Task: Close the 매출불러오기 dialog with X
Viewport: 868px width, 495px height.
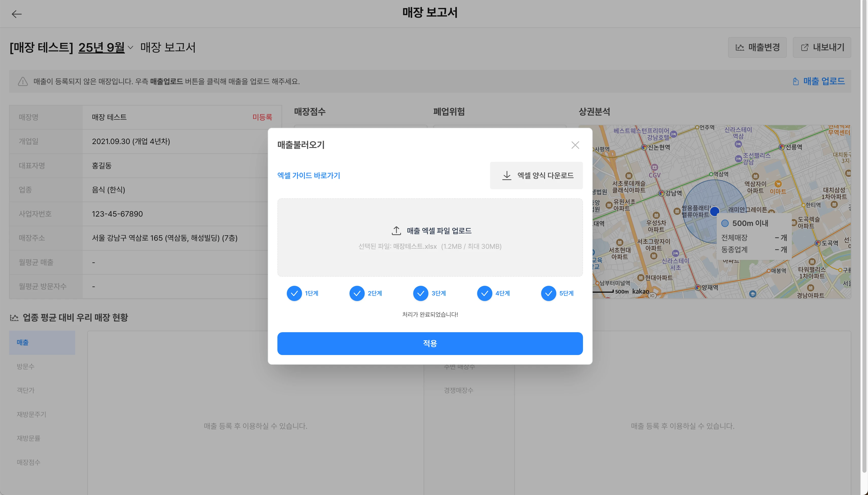Action: [575, 145]
